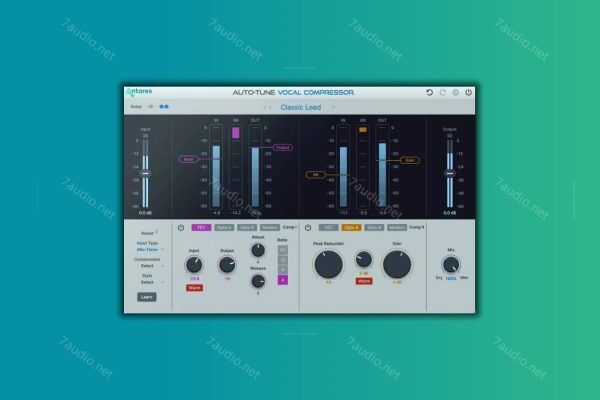Toggle the Warm button under Comp I Input

(x=194, y=288)
